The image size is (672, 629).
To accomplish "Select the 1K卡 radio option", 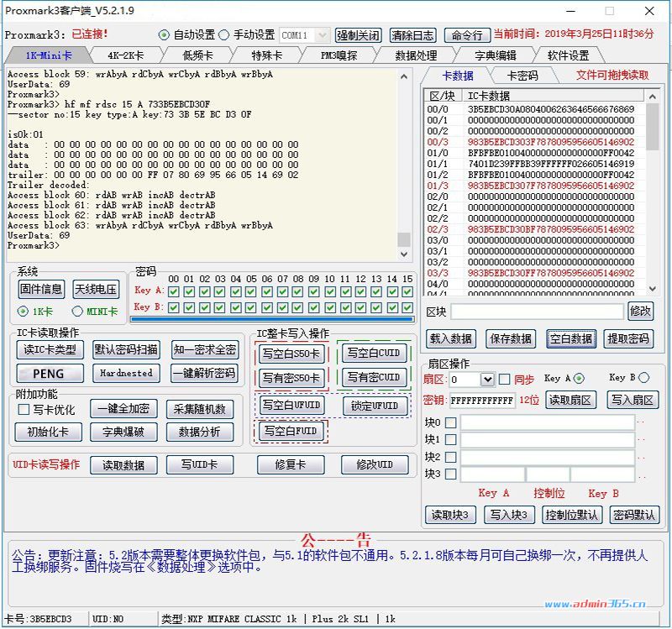I will tap(23, 312).
